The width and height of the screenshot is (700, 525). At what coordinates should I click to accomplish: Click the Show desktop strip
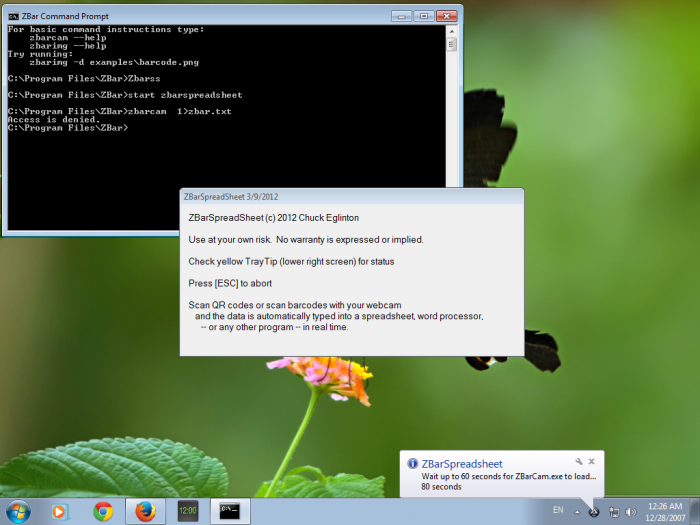696,512
